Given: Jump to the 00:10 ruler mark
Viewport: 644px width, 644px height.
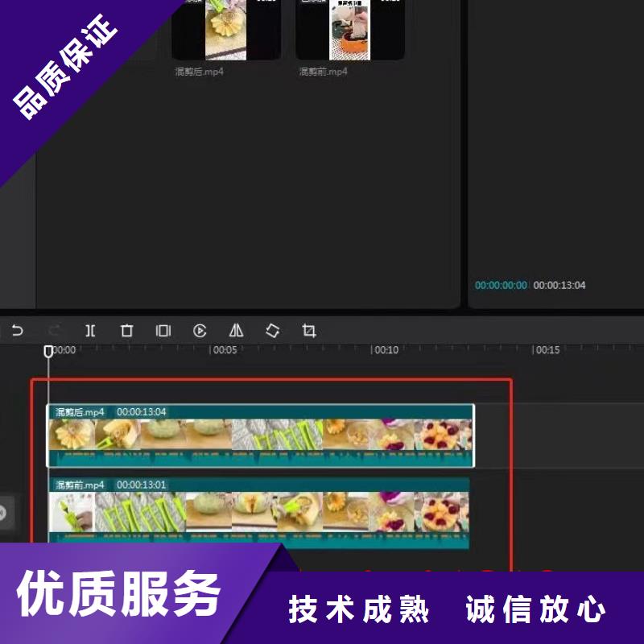Looking at the screenshot, I should tap(386, 350).
